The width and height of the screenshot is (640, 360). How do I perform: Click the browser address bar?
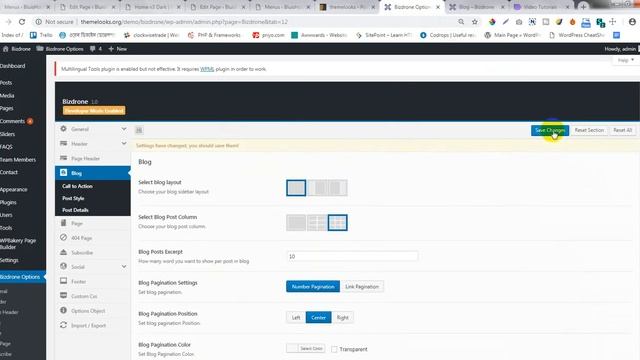coord(245,22)
